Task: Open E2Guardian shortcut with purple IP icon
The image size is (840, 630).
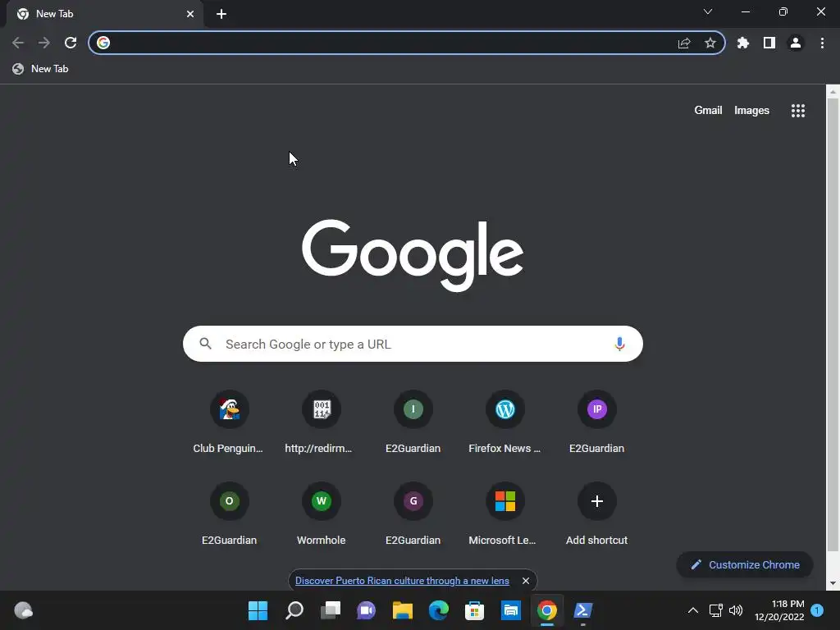Action: click(597, 422)
